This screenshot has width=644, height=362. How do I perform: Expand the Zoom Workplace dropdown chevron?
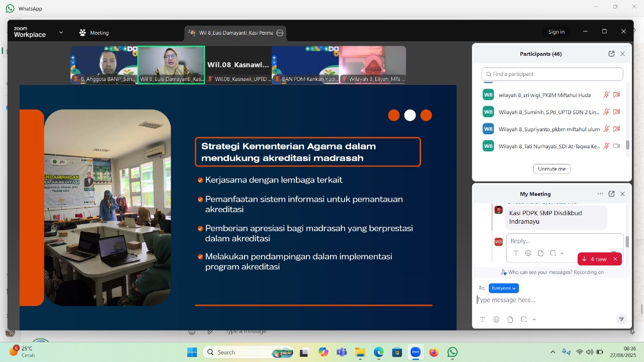click(x=61, y=32)
